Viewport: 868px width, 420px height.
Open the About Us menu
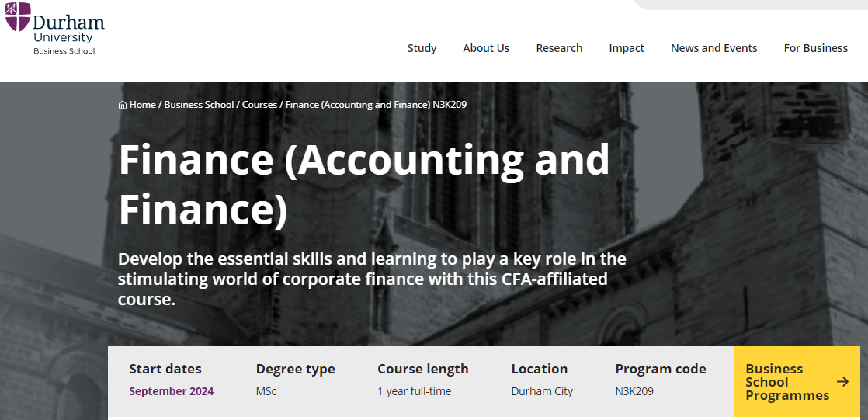pos(486,48)
